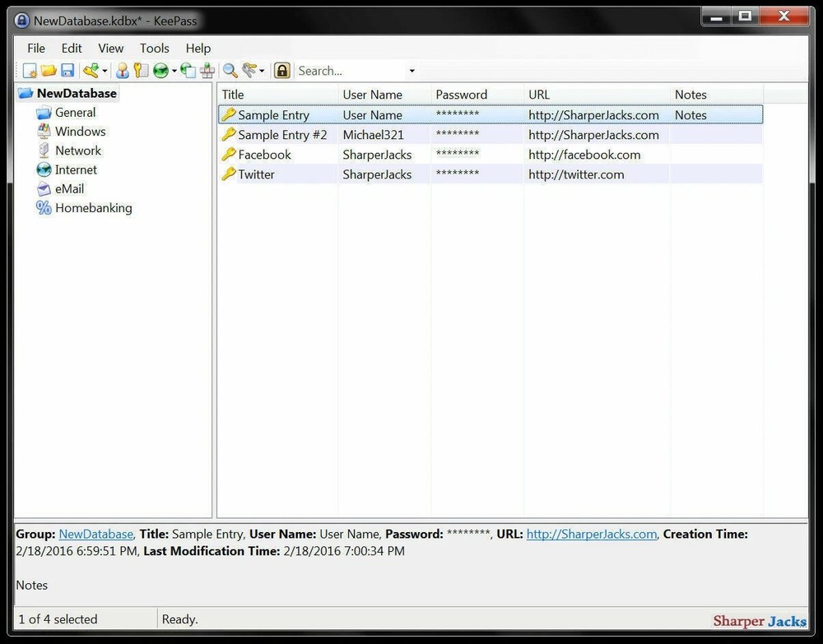Image resolution: width=823 pixels, height=644 pixels.
Task: Open the View menu
Action: tap(110, 48)
